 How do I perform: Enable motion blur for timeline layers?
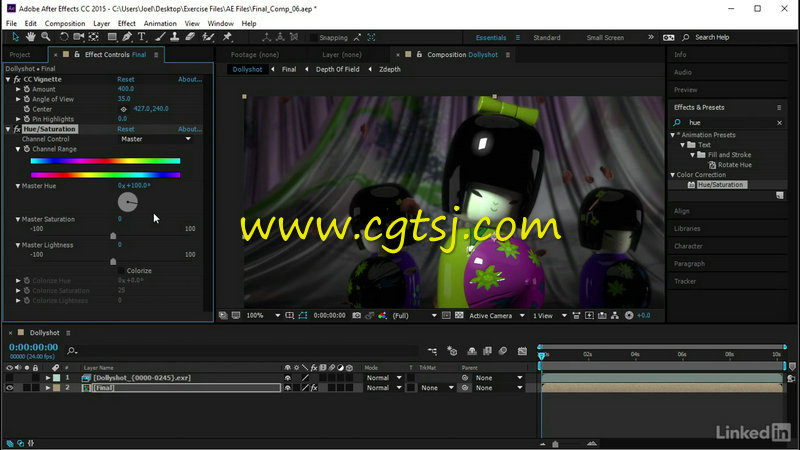(503, 351)
